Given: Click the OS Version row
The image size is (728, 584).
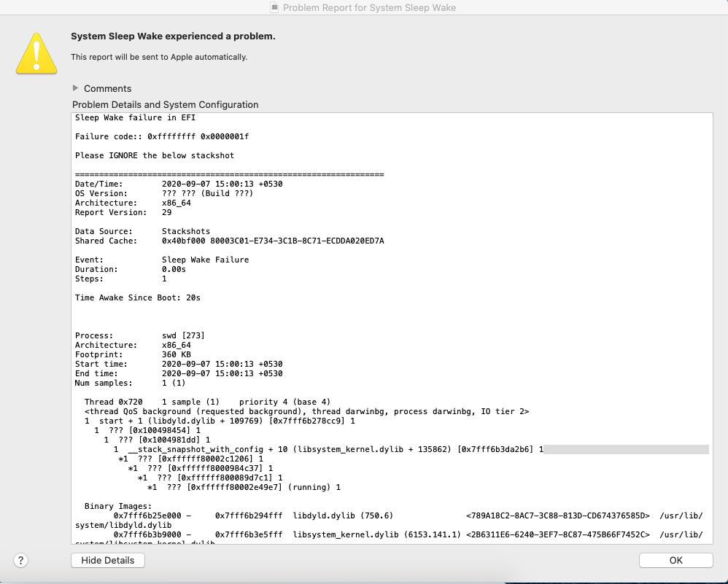Looking at the screenshot, I should (164, 194).
